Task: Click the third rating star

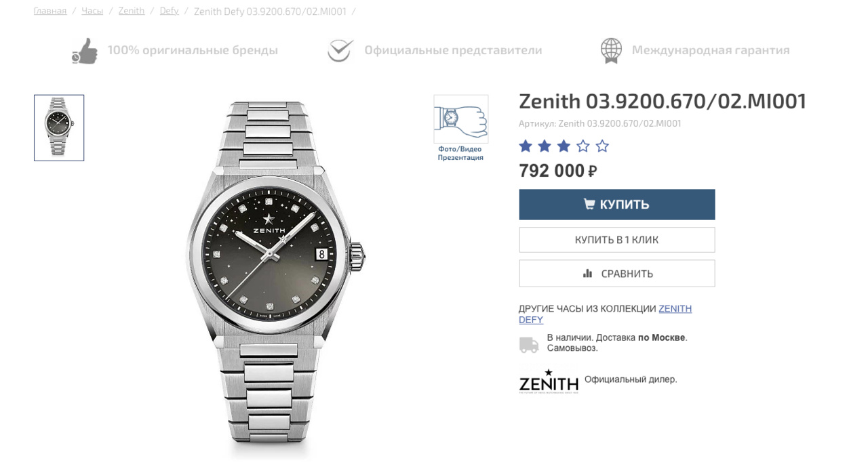Action: [x=564, y=146]
